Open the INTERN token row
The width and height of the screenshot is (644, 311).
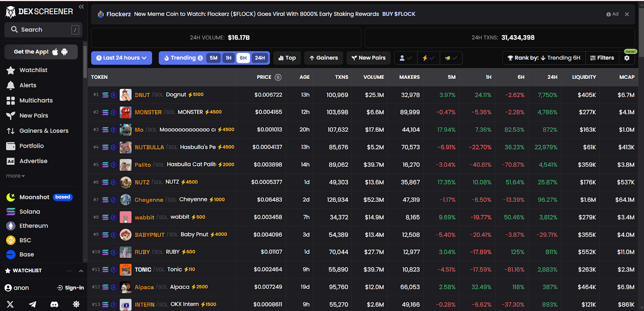click(363, 305)
